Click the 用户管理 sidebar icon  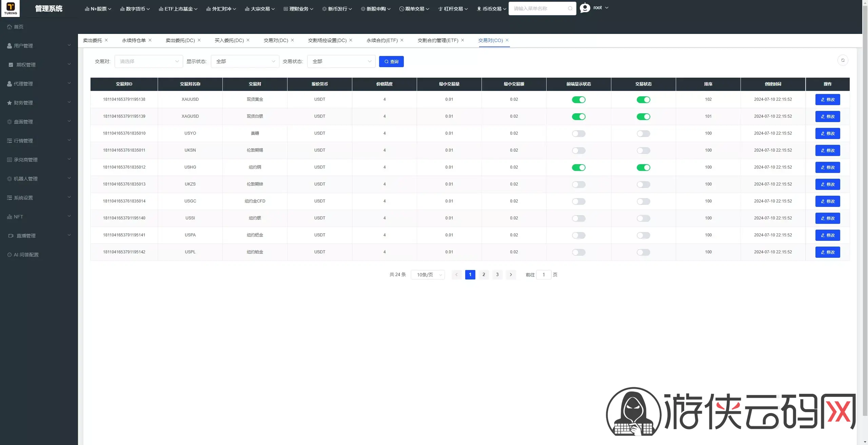tap(9, 46)
